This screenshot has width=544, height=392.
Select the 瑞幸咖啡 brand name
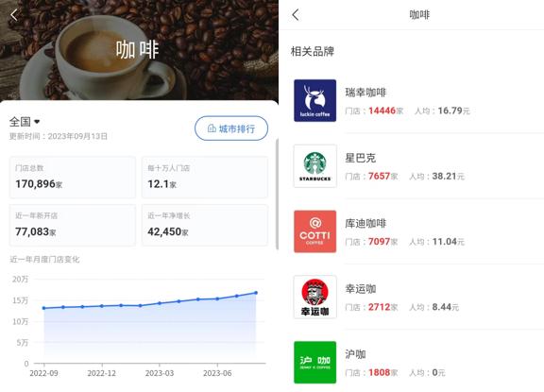tap(365, 93)
